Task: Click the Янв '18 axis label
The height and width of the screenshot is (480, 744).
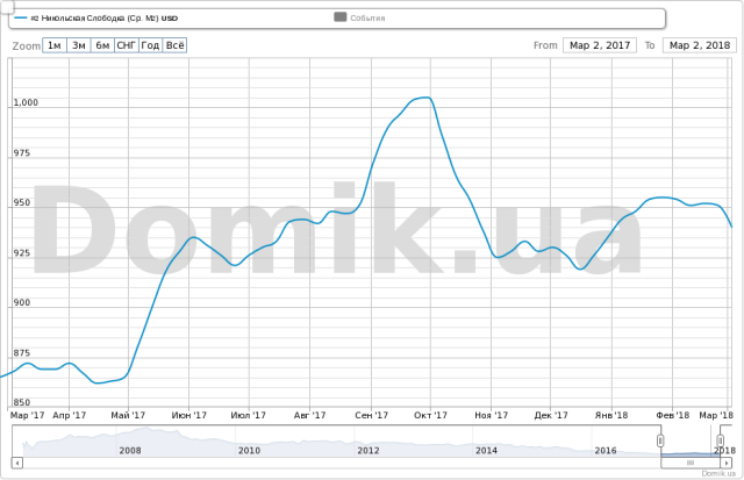Action: 612,415
